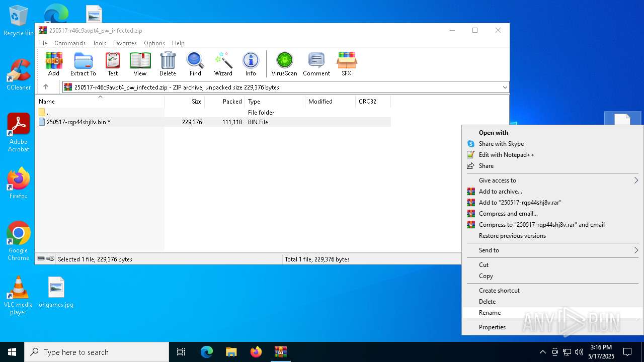Viewport: 644px width, 362px height.
Task: Choose 'Delete' in context menu
Action: [x=552, y=302]
